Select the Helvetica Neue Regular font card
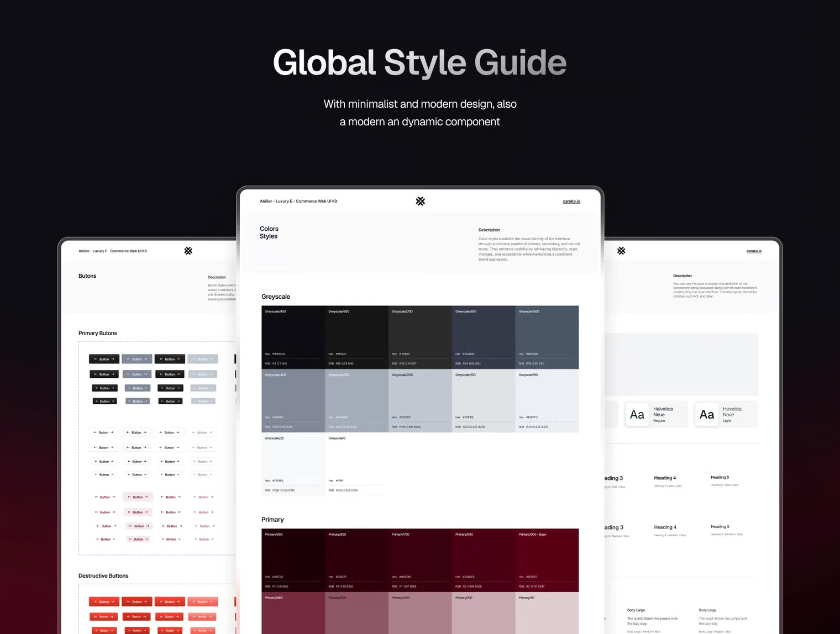840x634 pixels. (656, 414)
